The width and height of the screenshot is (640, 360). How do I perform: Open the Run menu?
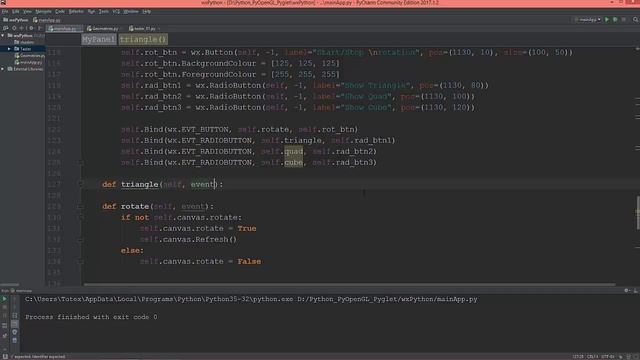(x=91, y=11)
